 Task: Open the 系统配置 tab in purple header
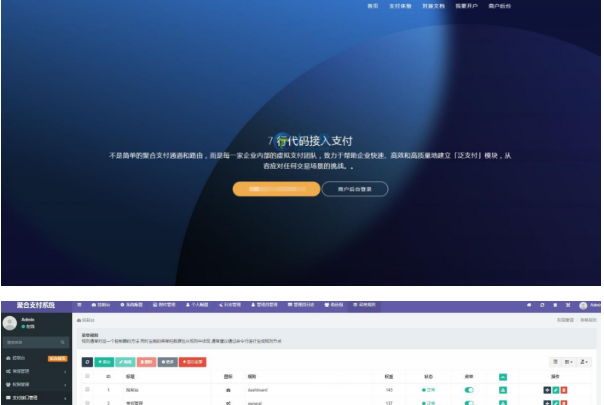pyautogui.click(x=132, y=305)
